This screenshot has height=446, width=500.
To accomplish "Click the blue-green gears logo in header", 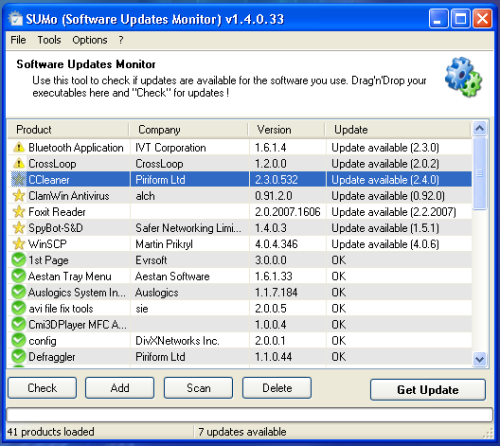I will pos(464,77).
